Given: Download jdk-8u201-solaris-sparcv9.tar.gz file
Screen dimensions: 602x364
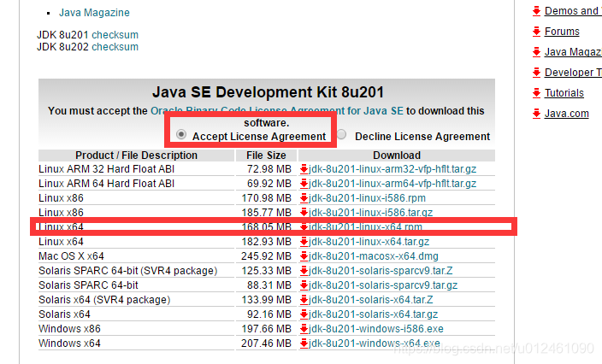Looking at the screenshot, I should 383,285.
